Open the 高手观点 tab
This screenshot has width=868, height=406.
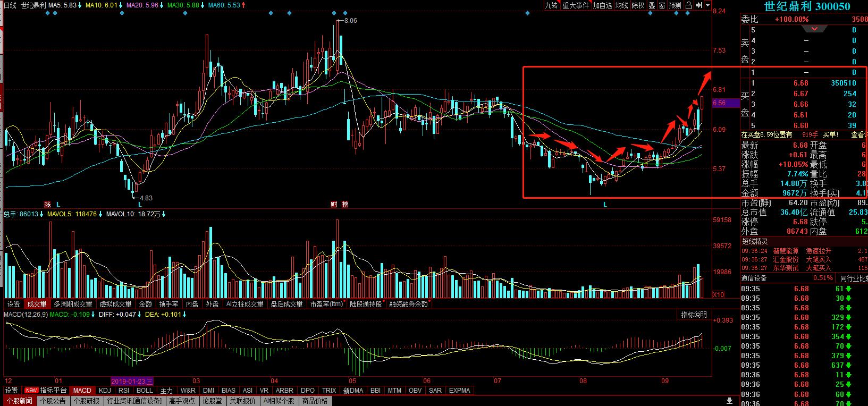pyautogui.click(x=182, y=401)
